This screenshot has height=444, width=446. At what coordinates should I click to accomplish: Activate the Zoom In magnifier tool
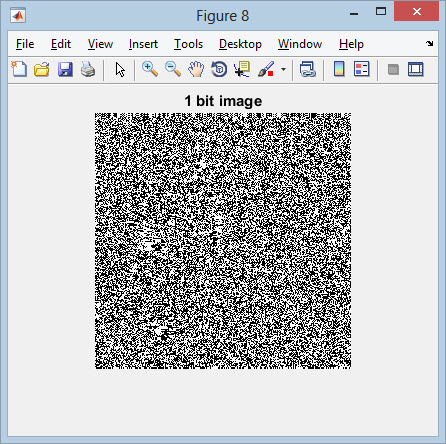(x=150, y=69)
